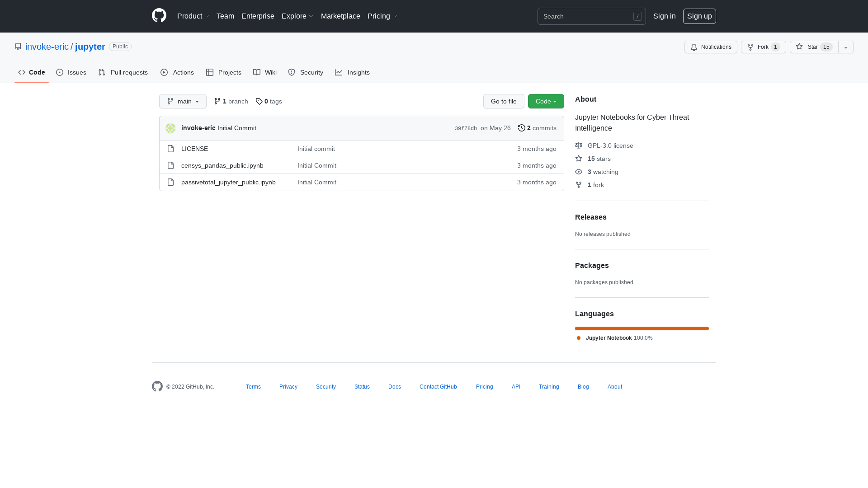Open the Projects tab
Viewport: 868px width, 488px height.
pyautogui.click(x=224, y=72)
